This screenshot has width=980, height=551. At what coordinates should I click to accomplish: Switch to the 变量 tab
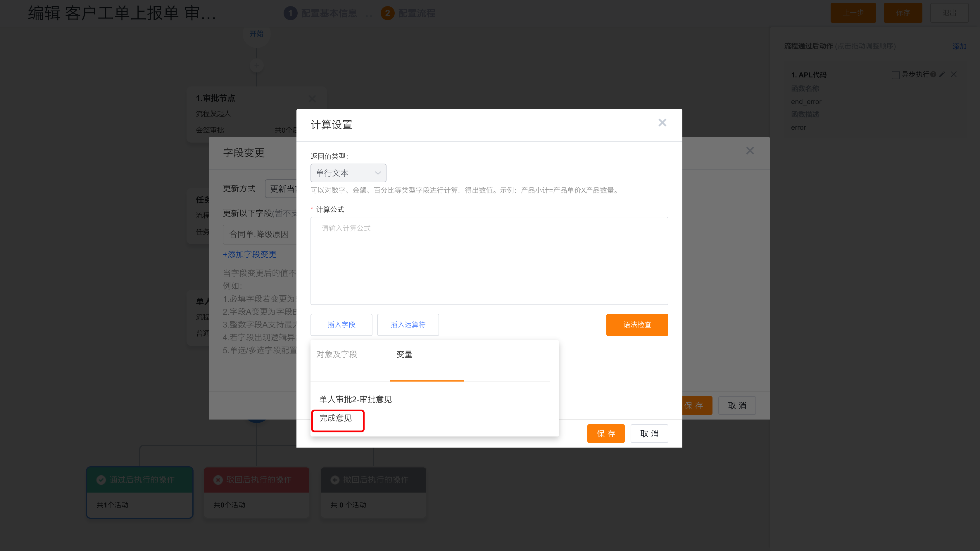click(404, 354)
